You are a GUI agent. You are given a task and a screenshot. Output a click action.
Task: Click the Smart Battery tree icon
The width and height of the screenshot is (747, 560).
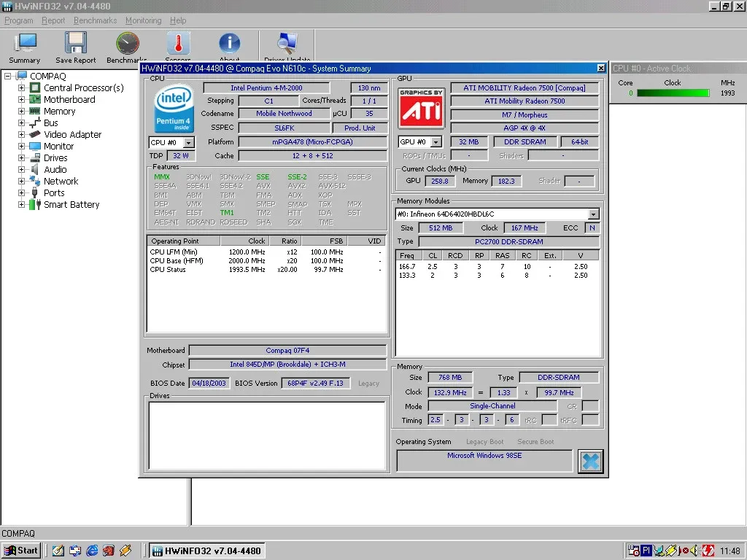click(35, 204)
